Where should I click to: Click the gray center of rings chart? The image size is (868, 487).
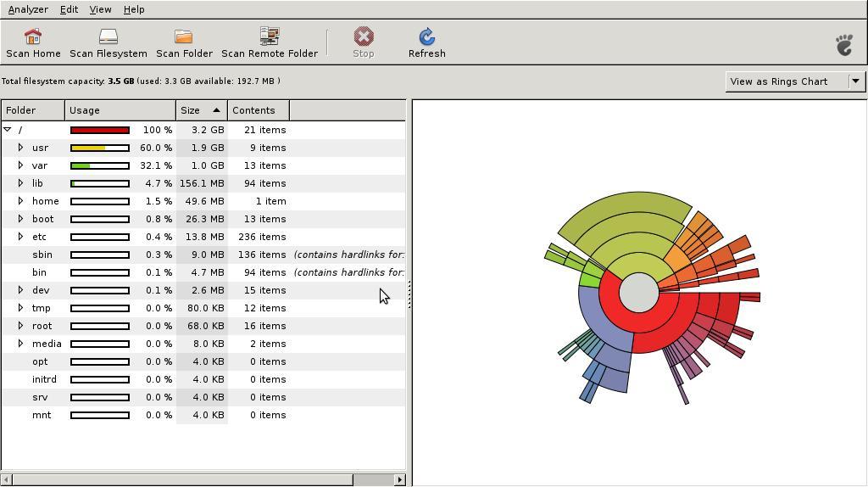point(639,293)
